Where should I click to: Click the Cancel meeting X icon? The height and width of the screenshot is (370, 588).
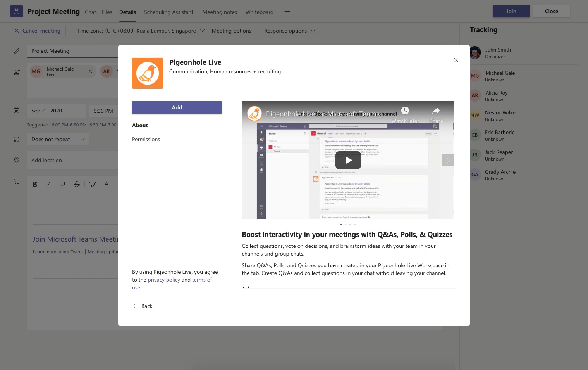point(17,31)
